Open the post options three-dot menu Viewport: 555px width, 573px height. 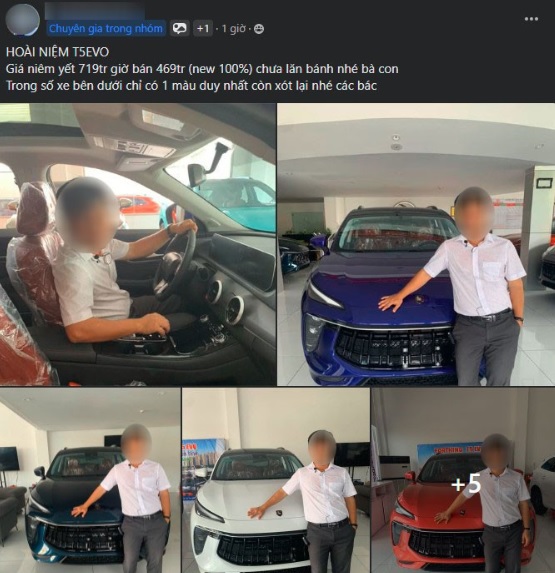point(531,19)
